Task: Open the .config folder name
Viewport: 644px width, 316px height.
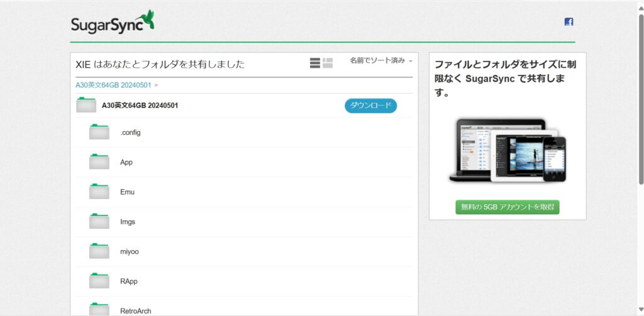Action: click(130, 133)
